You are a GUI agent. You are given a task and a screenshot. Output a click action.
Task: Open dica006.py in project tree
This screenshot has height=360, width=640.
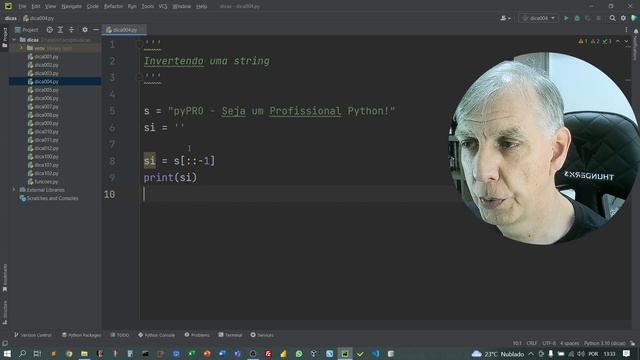click(43, 98)
